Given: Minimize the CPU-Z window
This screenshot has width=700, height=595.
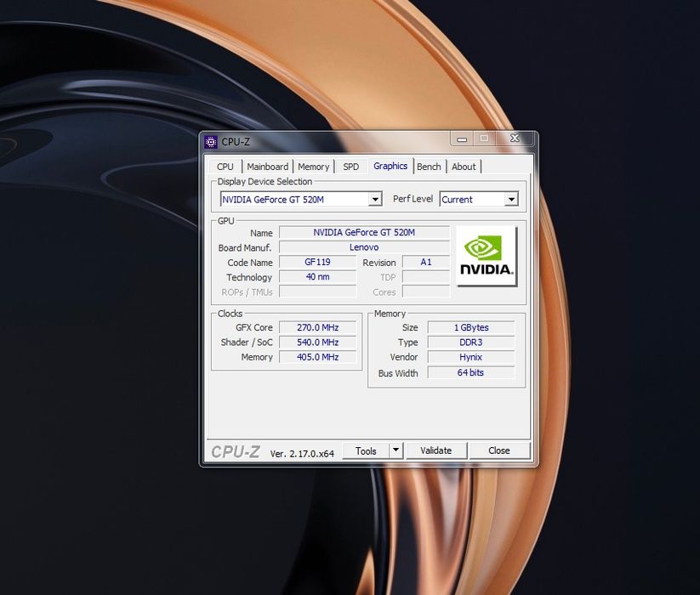Looking at the screenshot, I should [x=462, y=139].
